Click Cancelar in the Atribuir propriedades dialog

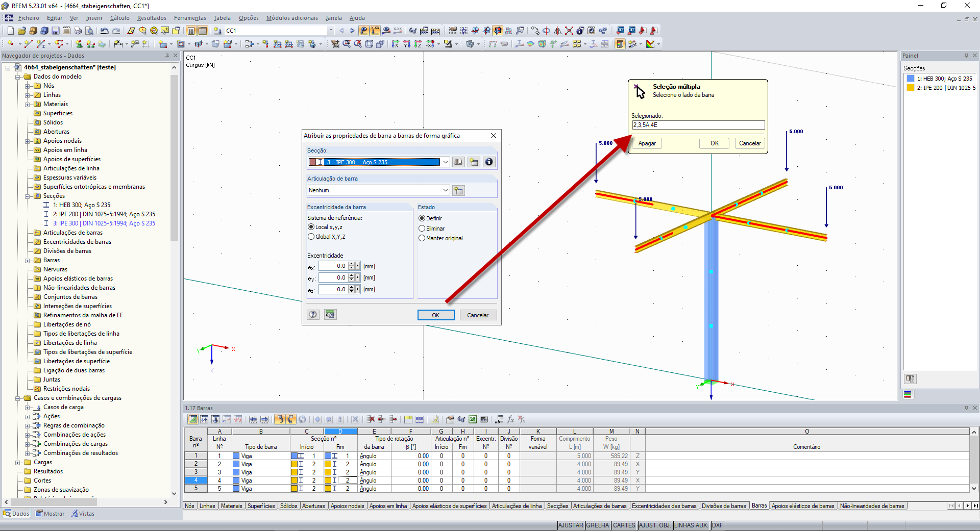(x=478, y=315)
